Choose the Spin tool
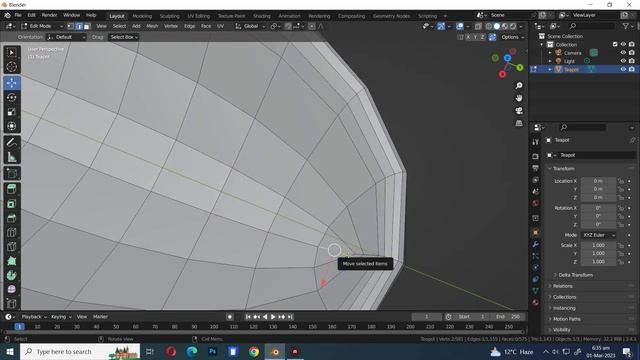The image size is (640, 360). 11,275
